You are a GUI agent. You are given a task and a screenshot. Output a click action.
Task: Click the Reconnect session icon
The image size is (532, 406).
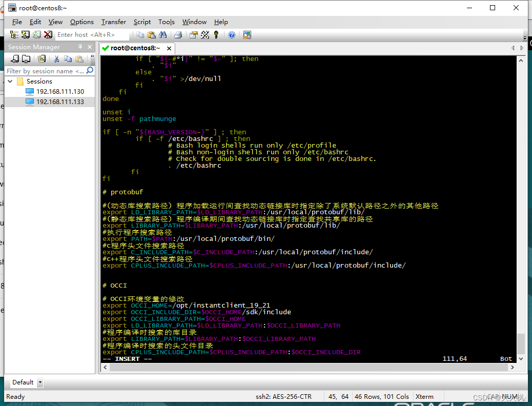36,35
